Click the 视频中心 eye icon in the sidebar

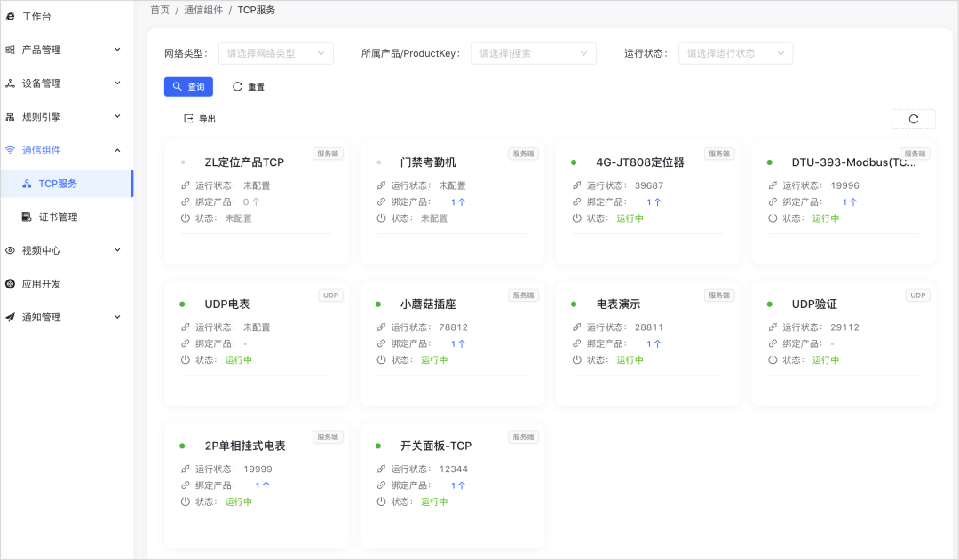click(11, 250)
